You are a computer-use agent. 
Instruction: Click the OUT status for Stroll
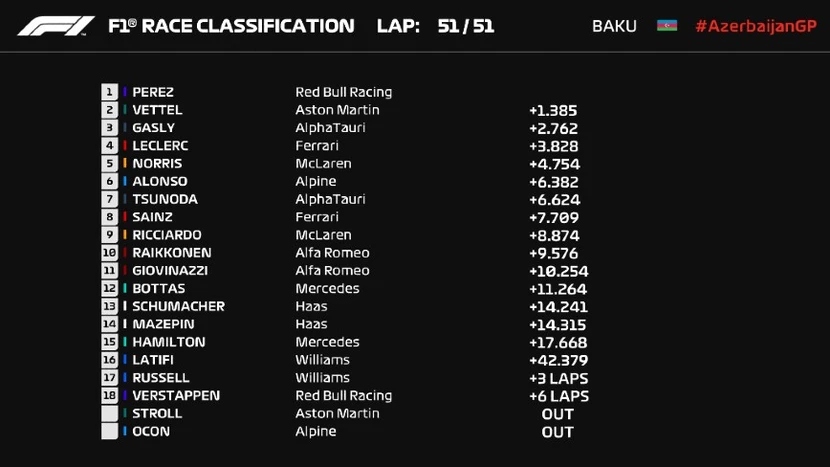tap(557, 414)
